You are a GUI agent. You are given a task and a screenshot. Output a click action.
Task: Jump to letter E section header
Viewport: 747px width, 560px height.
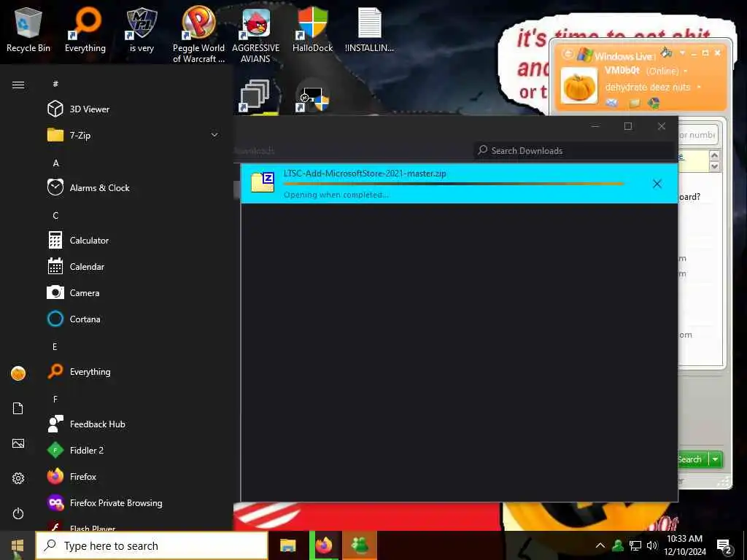(55, 346)
